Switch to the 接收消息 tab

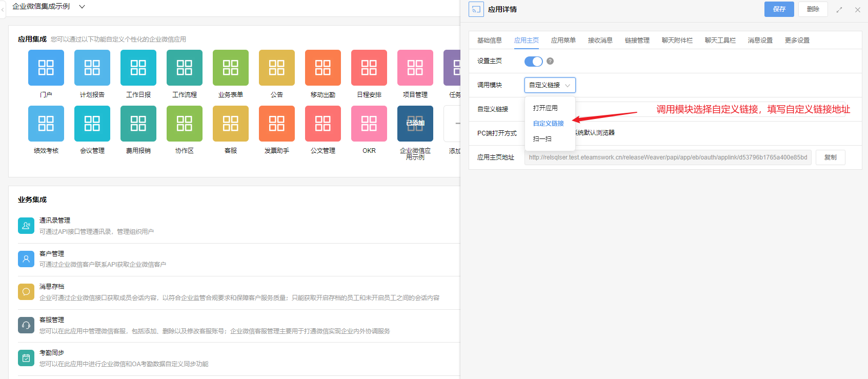click(x=600, y=41)
